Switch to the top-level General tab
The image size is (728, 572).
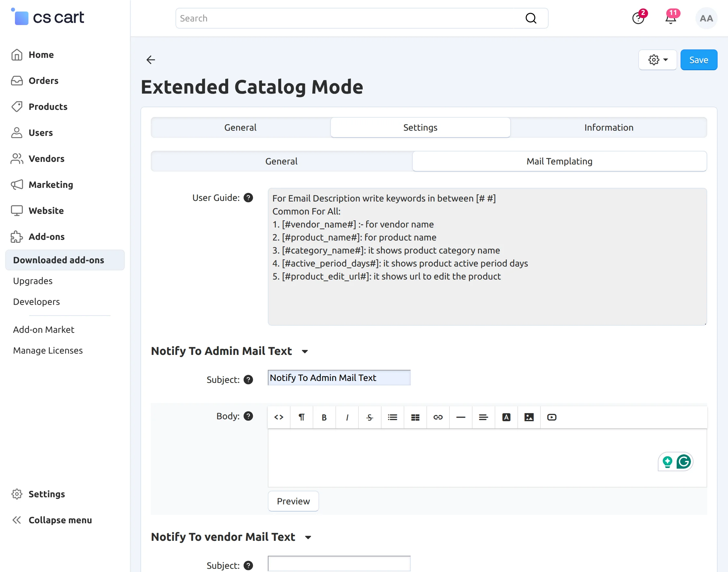tap(240, 128)
